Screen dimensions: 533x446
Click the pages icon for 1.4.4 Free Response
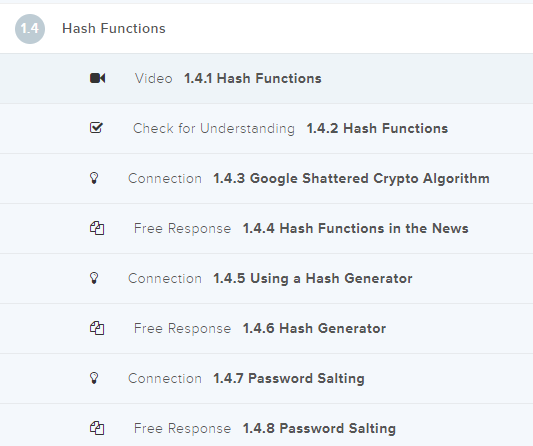97,228
